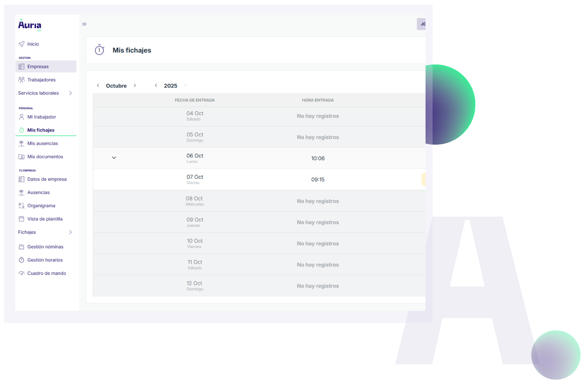Expand the 06 Oct row chevron

[114, 158]
